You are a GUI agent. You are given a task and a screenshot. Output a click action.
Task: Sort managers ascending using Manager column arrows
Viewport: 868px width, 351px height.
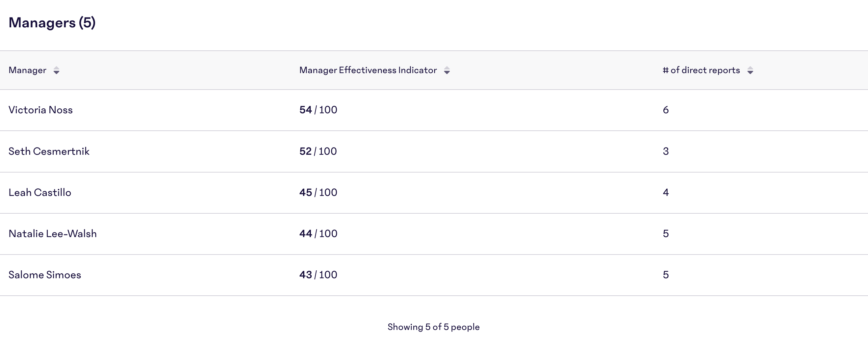pyautogui.click(x=57, y=71)
